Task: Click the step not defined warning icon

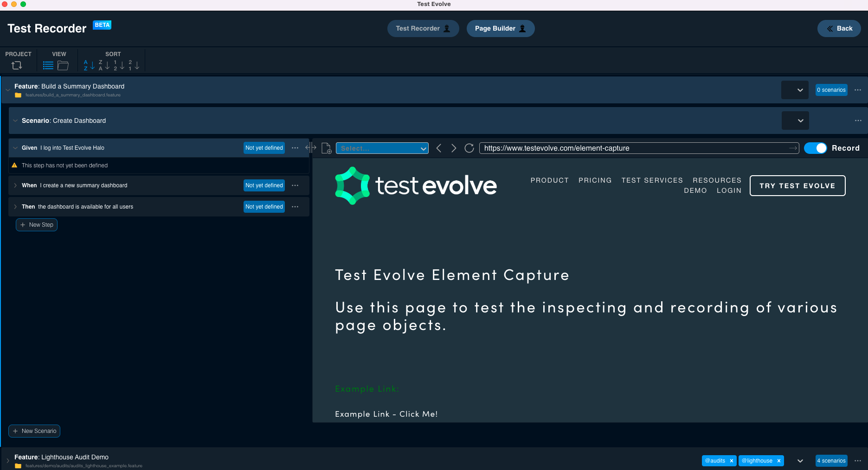Action: click(14, 165)
